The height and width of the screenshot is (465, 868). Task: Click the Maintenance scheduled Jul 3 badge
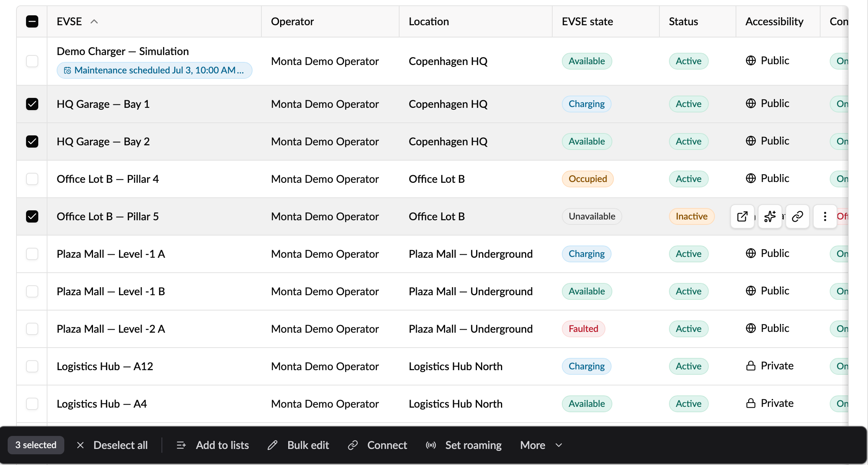[155, 70]
